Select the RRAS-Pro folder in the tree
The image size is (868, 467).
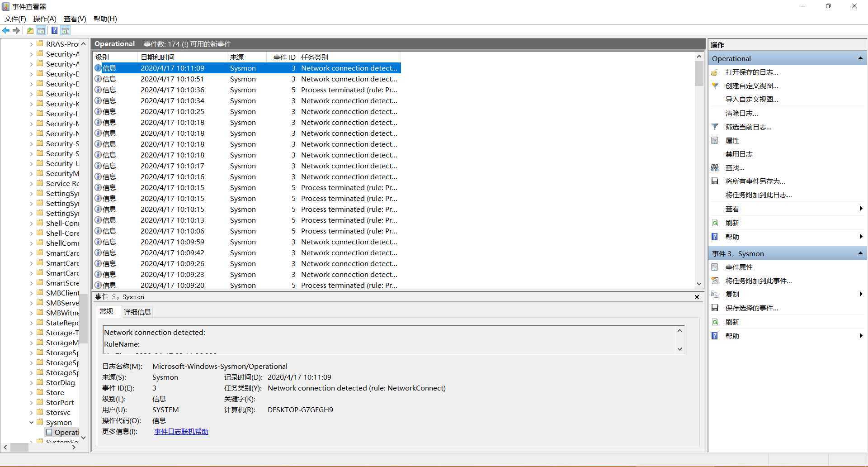tap(57, 44)
